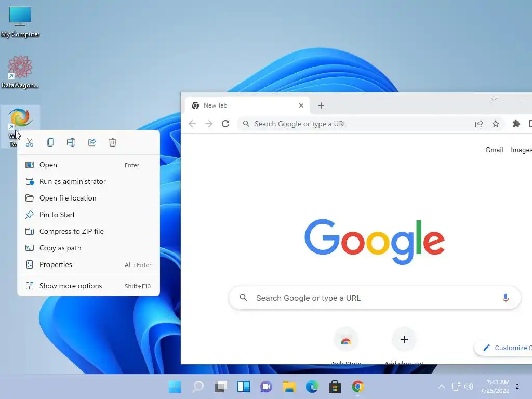Click the Google logo

click(375, 242)
